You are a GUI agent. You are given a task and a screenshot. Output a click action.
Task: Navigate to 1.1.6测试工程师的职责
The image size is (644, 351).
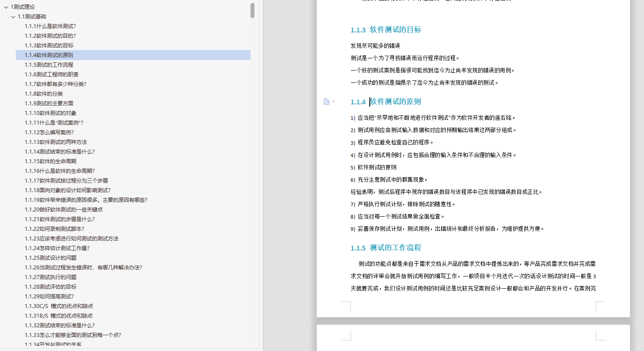pyautogui.click(x=51, y=75)
